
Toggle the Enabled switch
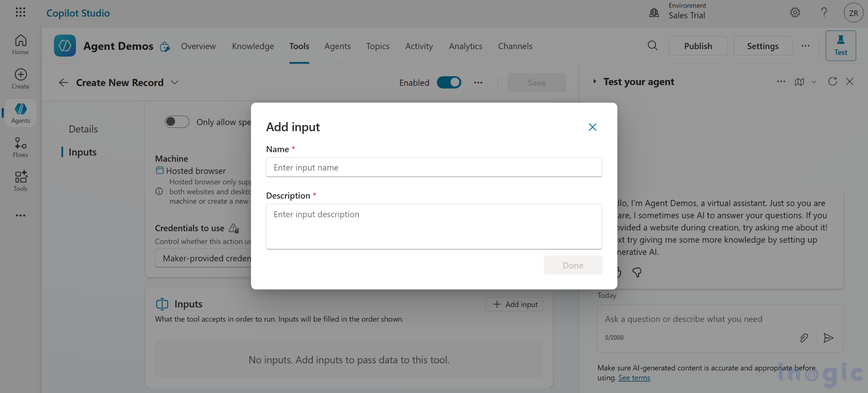pos(449,82)
